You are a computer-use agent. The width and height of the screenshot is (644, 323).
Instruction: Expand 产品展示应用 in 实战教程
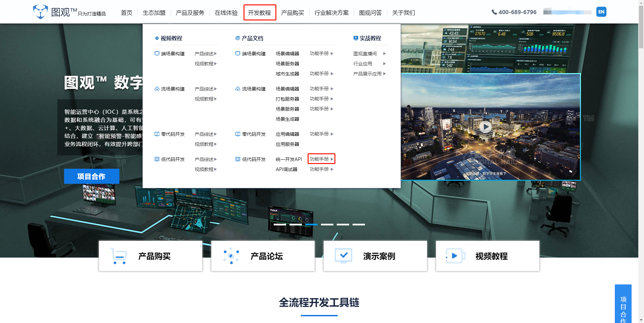369,74
